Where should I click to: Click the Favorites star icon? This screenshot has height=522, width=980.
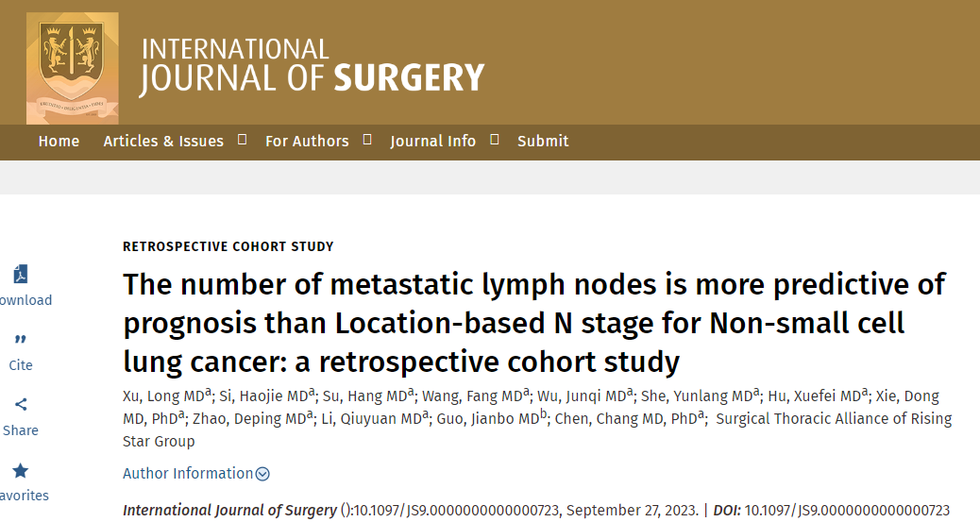click(x=21, y=470)
